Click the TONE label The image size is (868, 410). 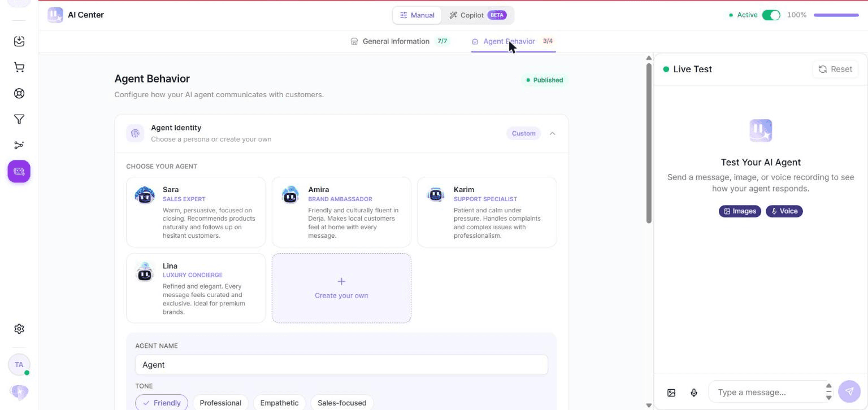pos(144,386)
